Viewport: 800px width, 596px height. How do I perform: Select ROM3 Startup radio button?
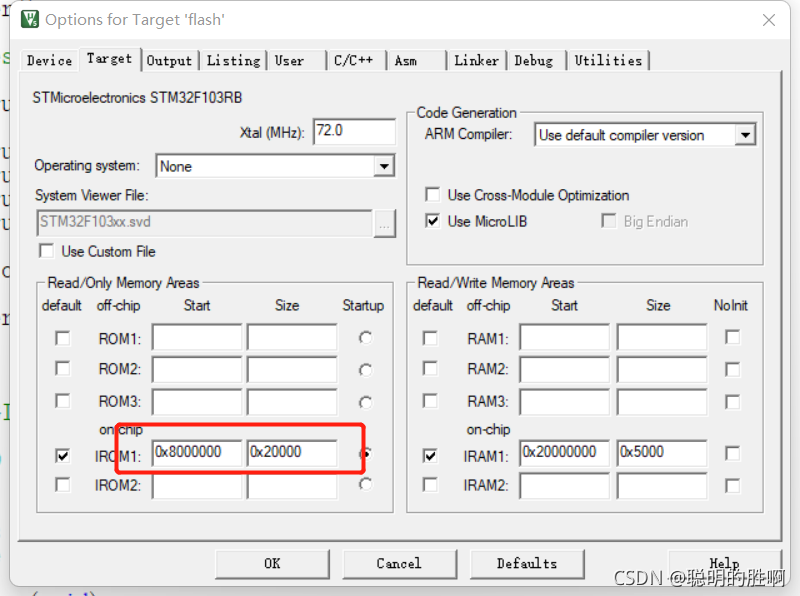coord(365,403)
